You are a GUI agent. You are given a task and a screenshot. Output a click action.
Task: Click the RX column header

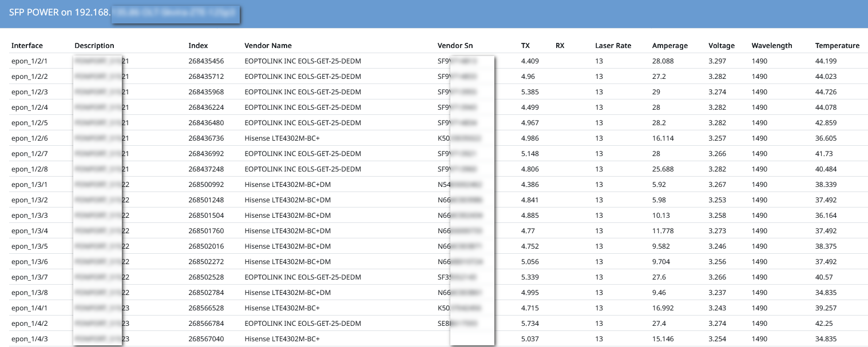(560, 46)
